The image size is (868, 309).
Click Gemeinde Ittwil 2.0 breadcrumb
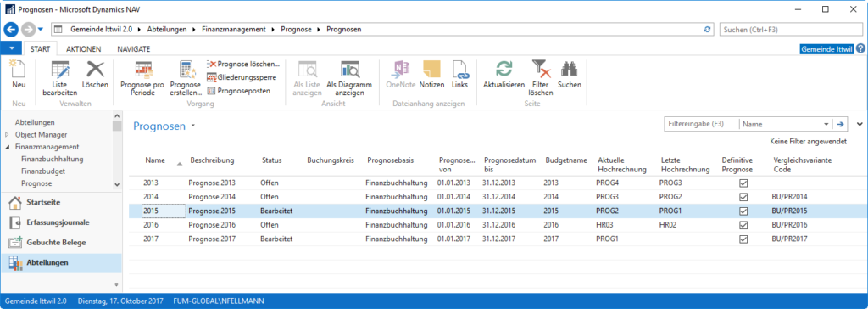point(103,29)
